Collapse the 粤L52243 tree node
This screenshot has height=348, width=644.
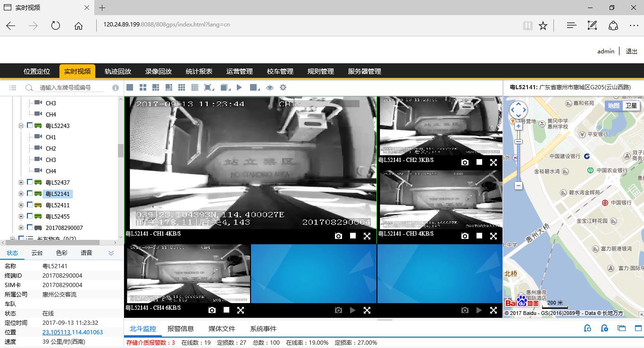[x=21, y=126]
